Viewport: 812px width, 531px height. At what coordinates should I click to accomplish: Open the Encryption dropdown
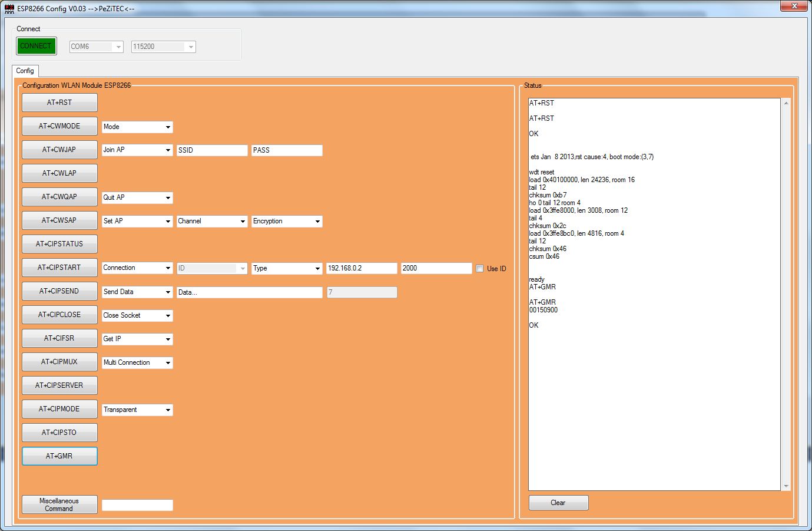pos(287,221)
